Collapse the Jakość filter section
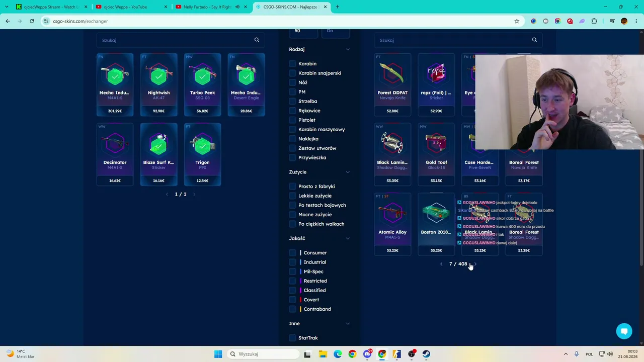 (348, 238)
